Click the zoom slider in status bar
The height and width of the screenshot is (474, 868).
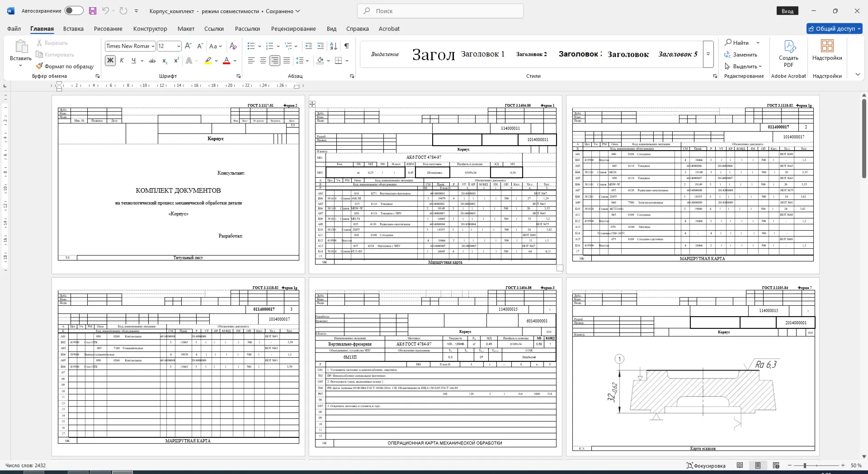click(805, 465)
